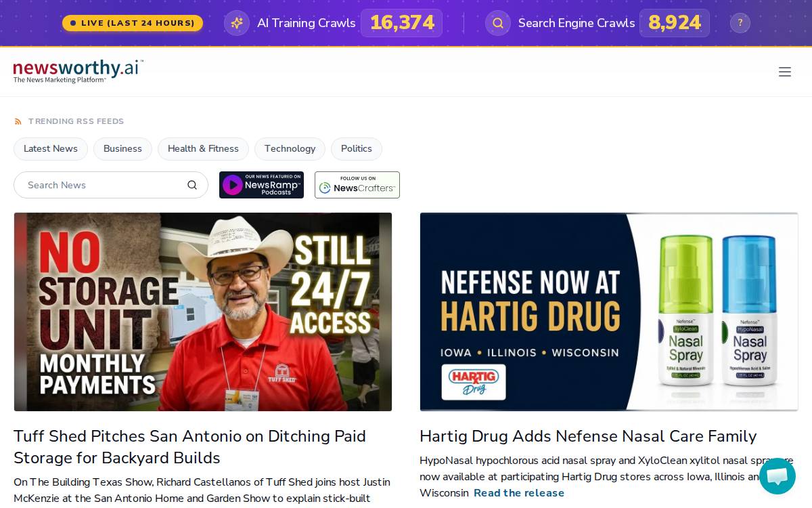
Task: Click the AI Training Crawls sparkle icon
Action: [x=237, y=23]
